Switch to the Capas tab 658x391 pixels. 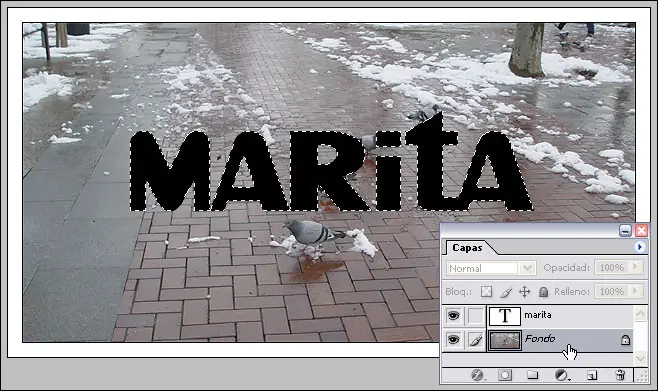point(467,248)
